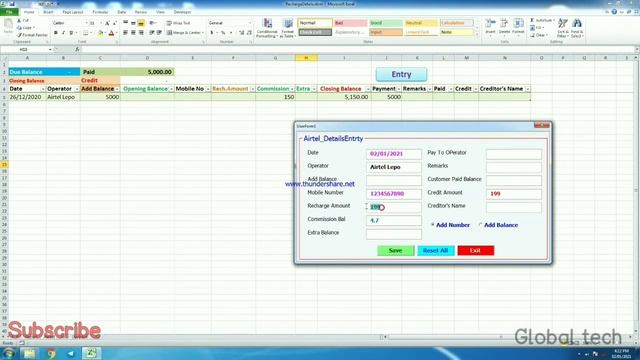Click the Recharge Amount input field

point(393,207)
